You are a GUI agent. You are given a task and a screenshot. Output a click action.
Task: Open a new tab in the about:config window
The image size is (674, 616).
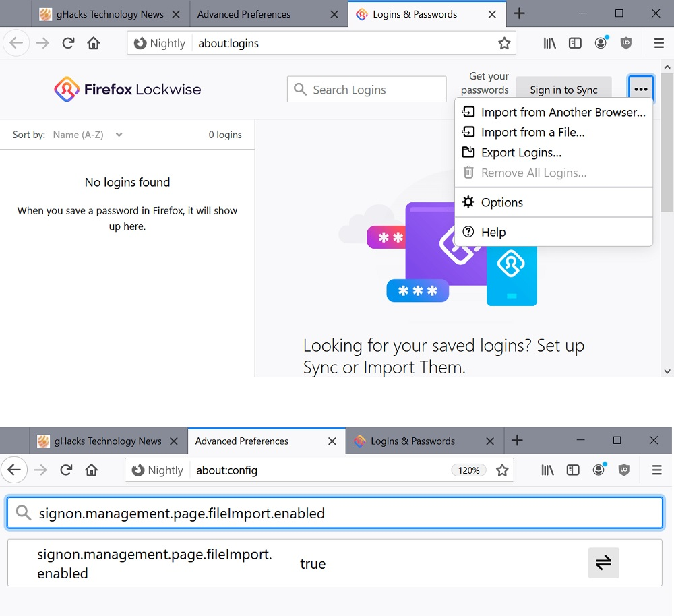pos(517,441)
